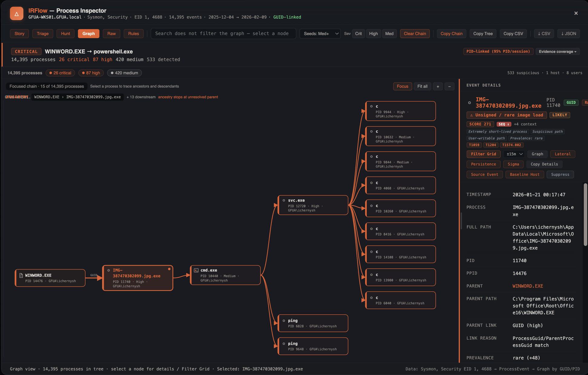Switch to the Story tab

19,34
